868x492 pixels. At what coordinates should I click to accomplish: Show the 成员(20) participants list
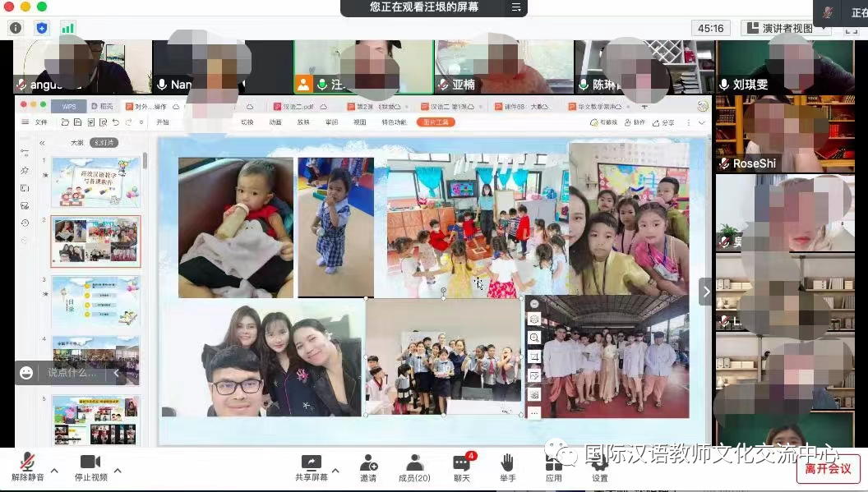click(414, 467)
